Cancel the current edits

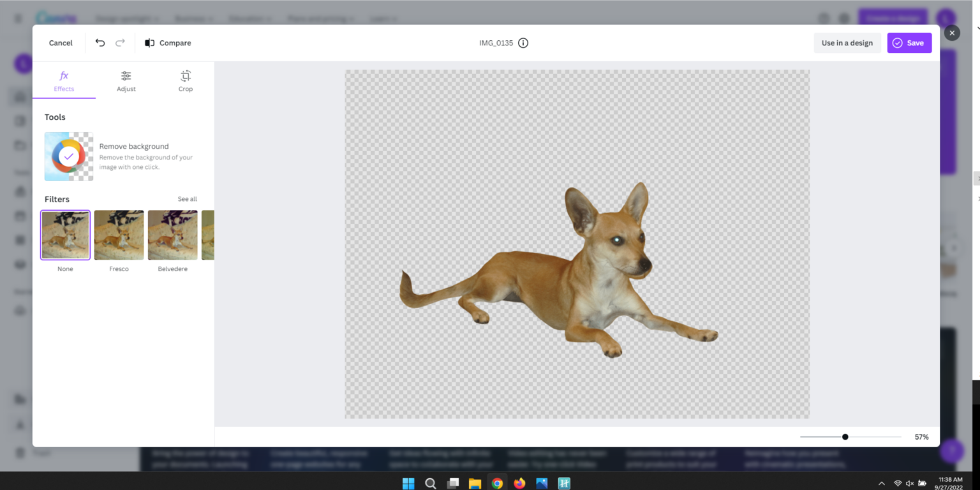60,43
